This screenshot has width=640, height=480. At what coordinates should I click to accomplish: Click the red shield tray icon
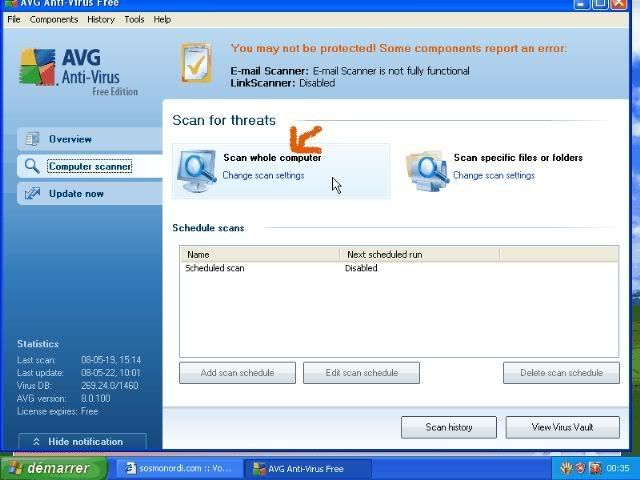580,468
